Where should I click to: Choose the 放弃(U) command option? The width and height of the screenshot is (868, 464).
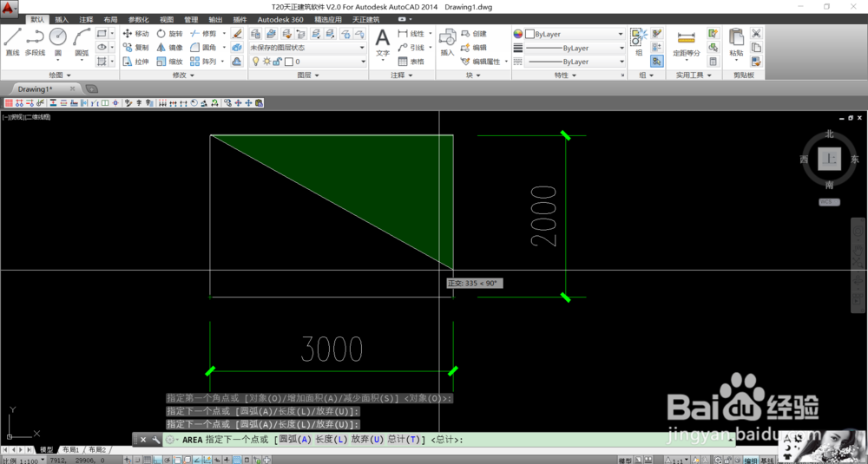pyautogui.click(x=367, y=440)
